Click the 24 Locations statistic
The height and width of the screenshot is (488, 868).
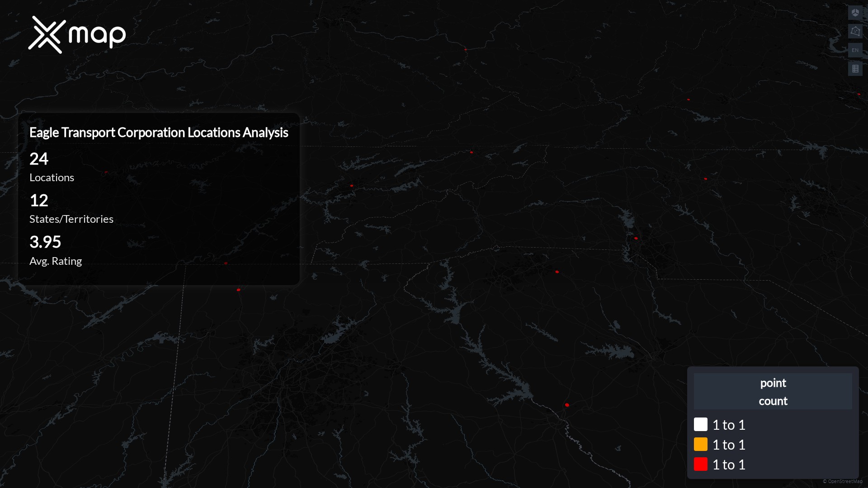pyautogui.click(x=52, y=167)
